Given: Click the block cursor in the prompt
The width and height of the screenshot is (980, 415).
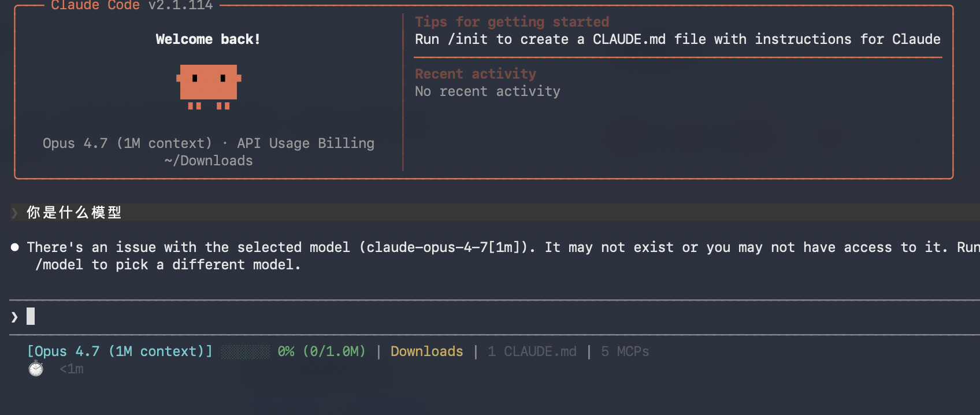Looking at the screenshot, I should 31,316.
